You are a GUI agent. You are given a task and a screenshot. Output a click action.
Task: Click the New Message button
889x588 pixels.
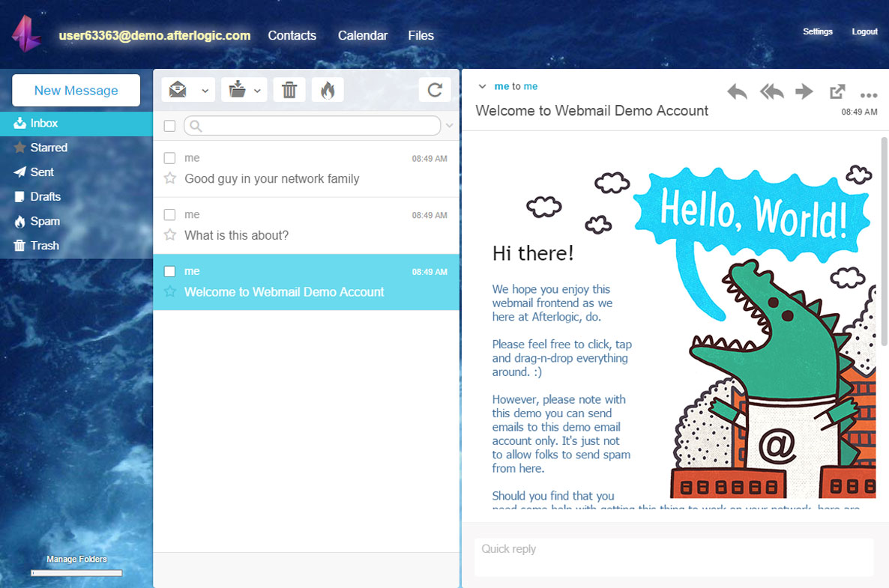(76, 91)
